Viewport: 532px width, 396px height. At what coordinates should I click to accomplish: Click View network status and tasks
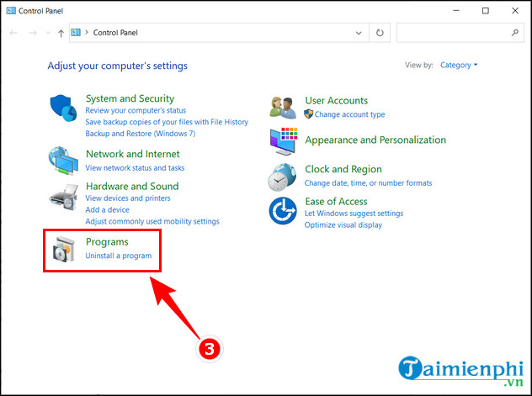coord(135,168)
